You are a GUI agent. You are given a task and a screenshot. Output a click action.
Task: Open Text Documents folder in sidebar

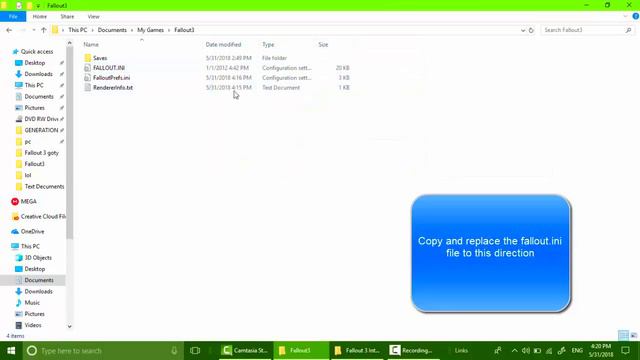coord(44,187)
